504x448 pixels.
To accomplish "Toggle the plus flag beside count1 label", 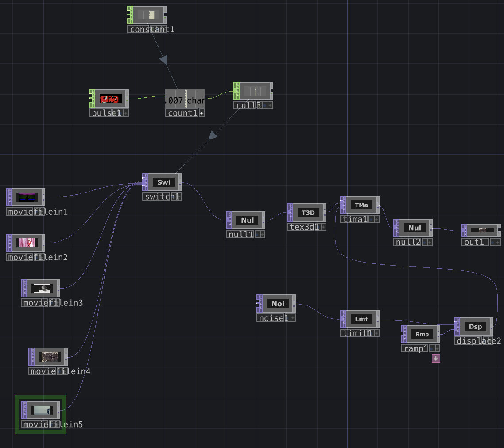I will [x=202, y=113].
